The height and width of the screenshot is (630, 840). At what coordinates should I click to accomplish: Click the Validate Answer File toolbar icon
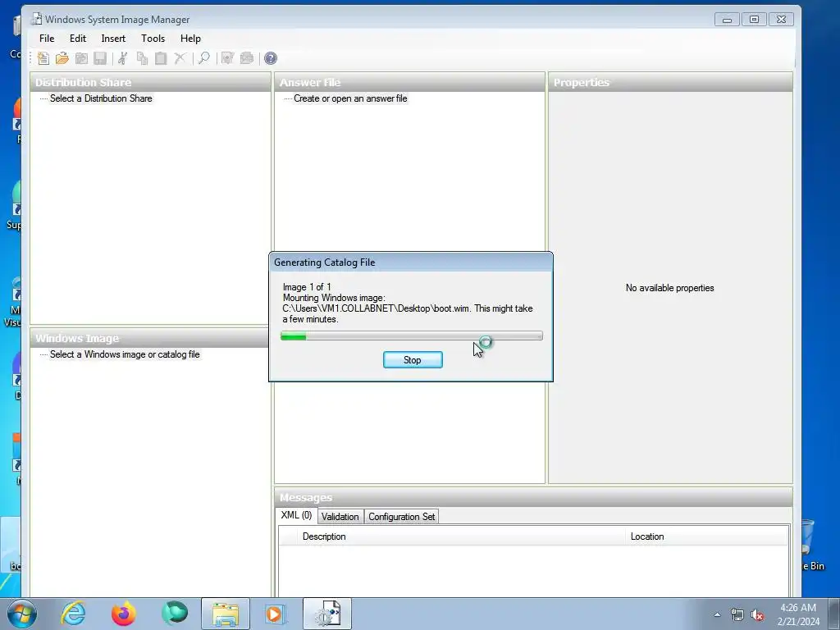(x=228, y=58)
